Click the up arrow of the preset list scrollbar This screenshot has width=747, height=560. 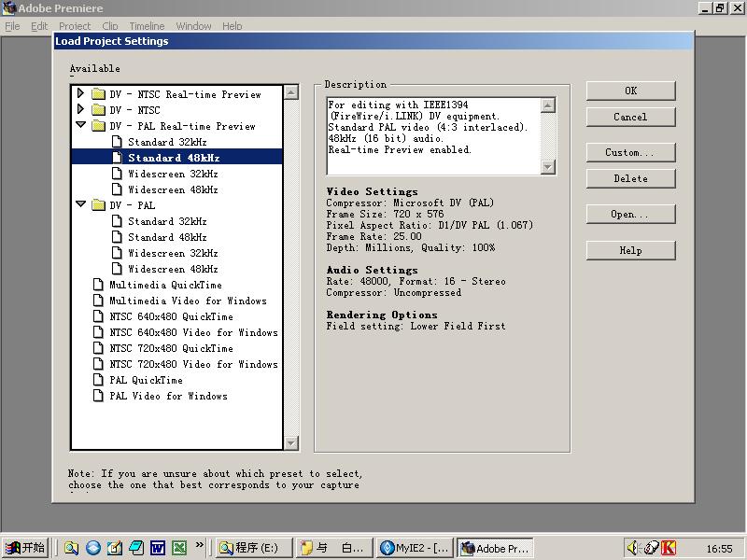(291, 91)
